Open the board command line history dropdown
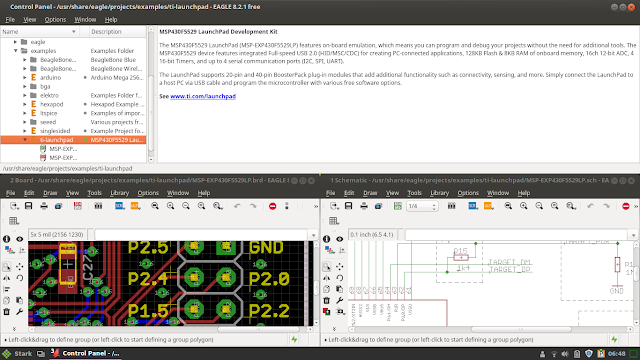Image resolution: width=640 pixels, height=360 pixels. pos(313,235)
